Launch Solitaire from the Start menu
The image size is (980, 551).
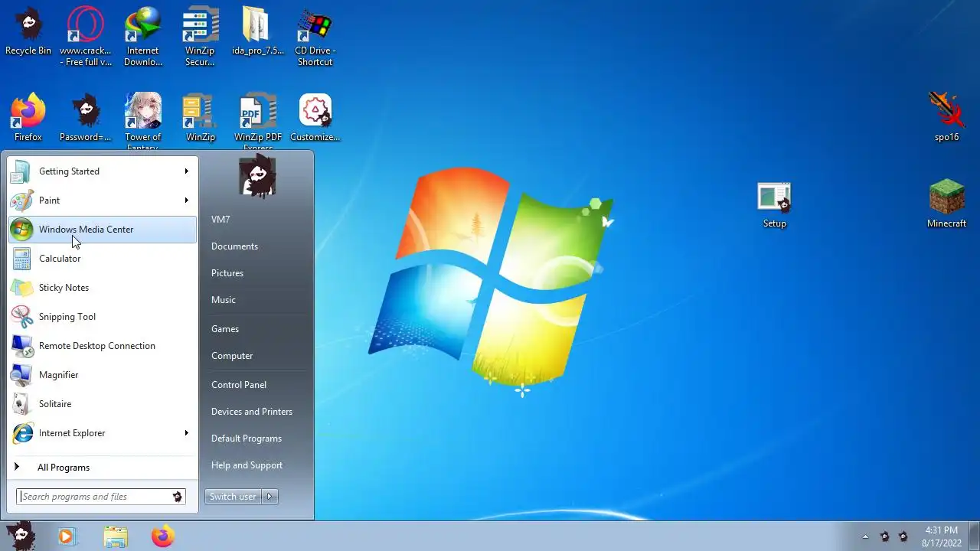pos(103,404)
